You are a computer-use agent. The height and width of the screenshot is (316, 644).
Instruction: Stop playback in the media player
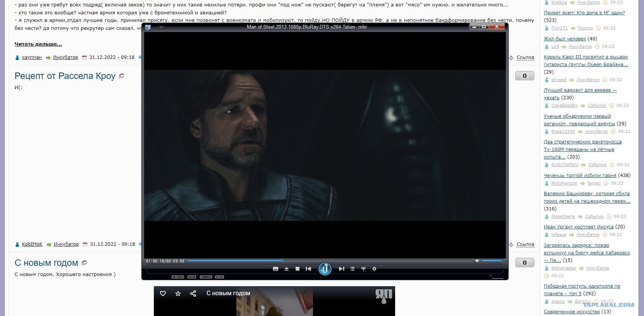coord(297,269)
